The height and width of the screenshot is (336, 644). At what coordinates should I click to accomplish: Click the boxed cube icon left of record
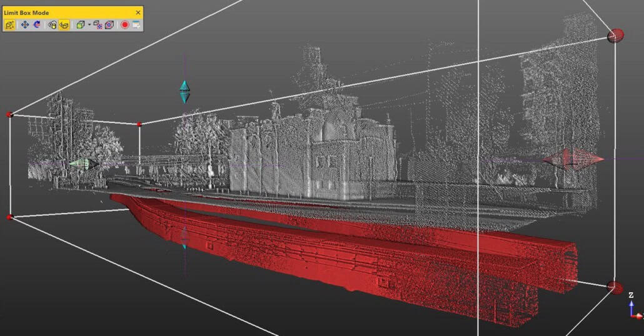[109, 25]
